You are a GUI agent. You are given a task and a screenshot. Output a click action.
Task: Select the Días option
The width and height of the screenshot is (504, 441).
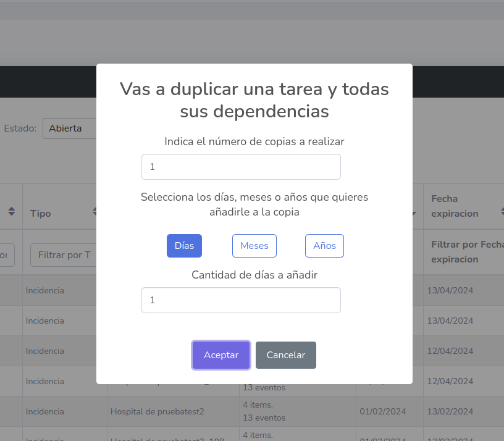tap(184, 245)
